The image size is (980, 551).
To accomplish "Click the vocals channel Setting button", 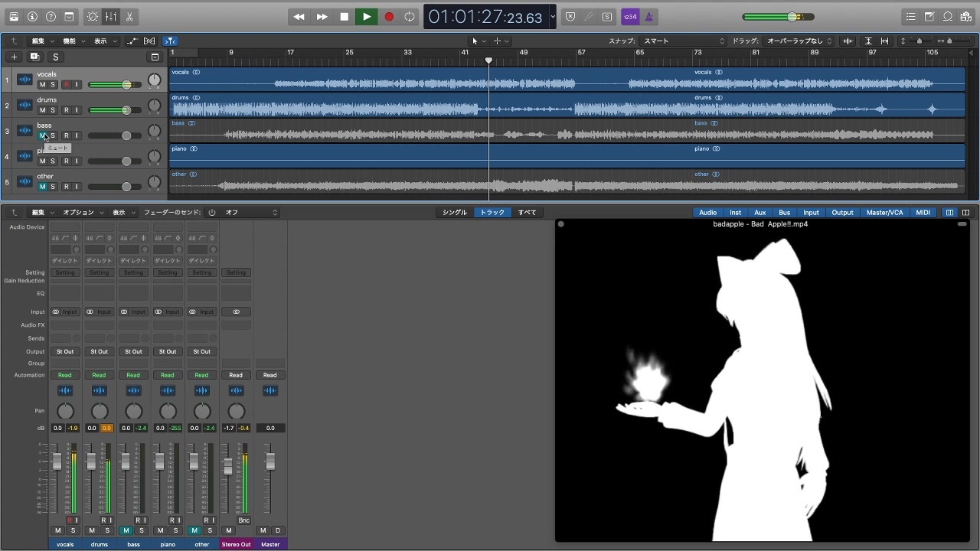I will tap(65, 272).
